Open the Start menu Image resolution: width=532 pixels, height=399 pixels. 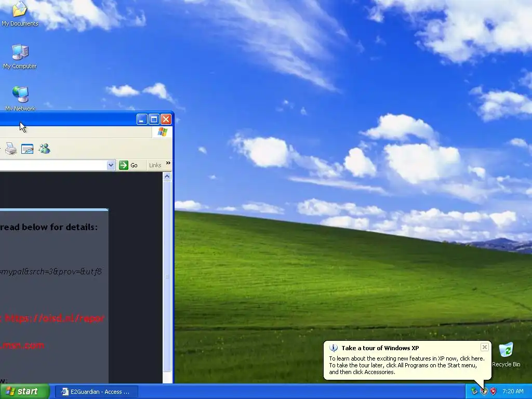(24, 391)
